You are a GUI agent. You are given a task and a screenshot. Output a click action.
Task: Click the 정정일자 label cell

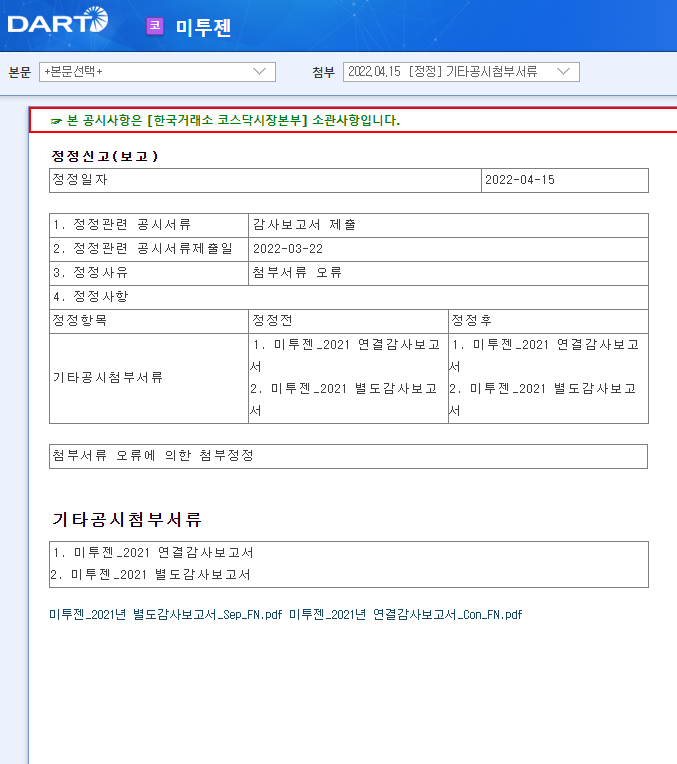[x=265, y=180]
